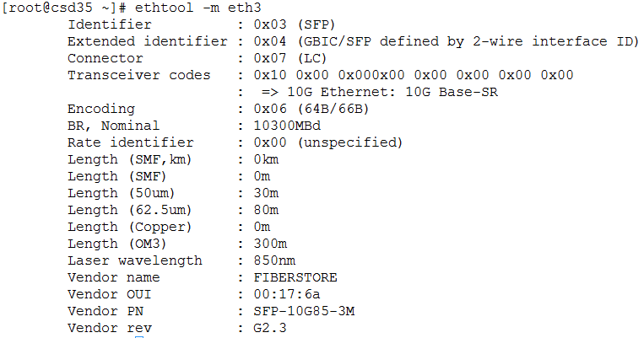The height and width of the screenshot is (338, 644).
Task: Select the Identifier 0x03 (SFP) value
Action: [295, 24]
